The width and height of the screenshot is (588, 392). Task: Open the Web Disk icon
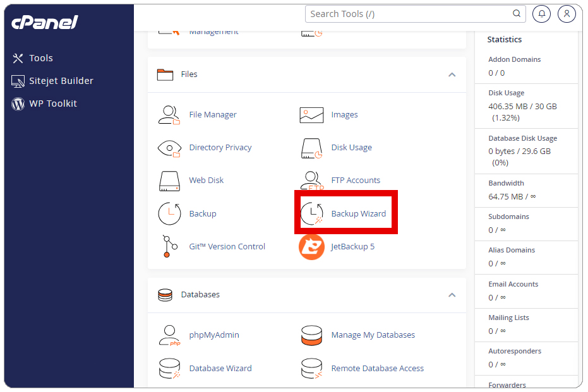click(x=169, y=181)
